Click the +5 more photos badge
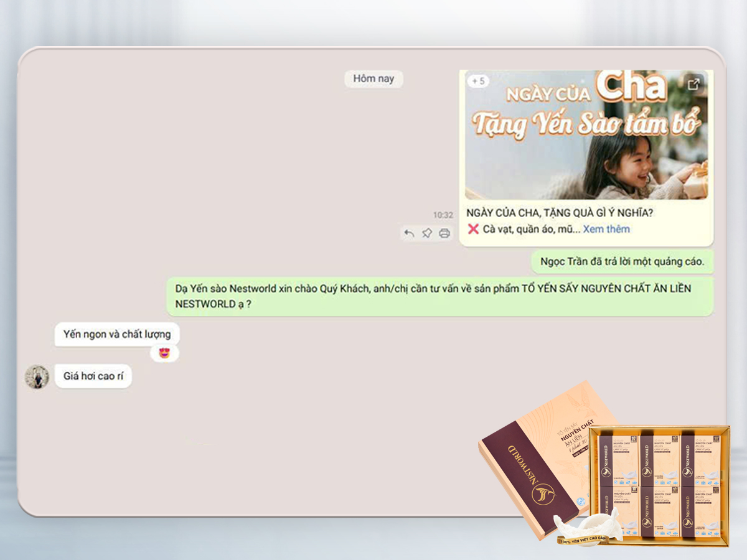The width and height of the screenshot is (747, 560). tap(479, 82)
